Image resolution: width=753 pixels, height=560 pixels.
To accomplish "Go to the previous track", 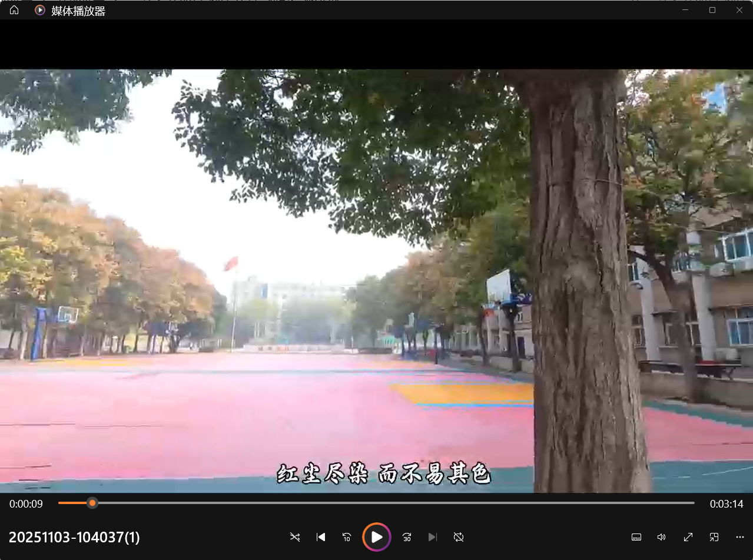I will (321, 537).
